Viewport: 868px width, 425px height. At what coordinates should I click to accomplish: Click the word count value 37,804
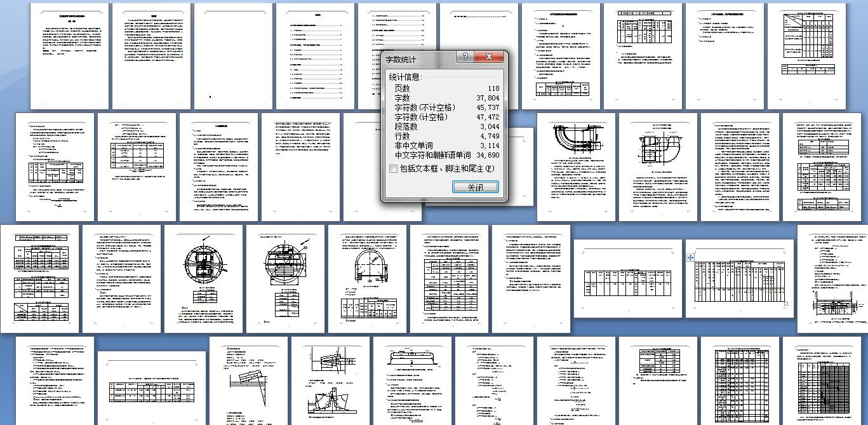point(488,98)
